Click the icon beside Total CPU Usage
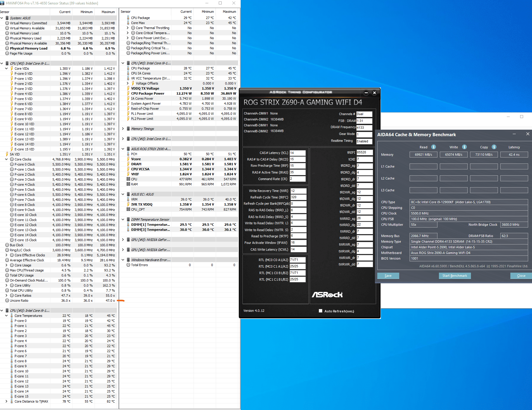 click(7, 275)
